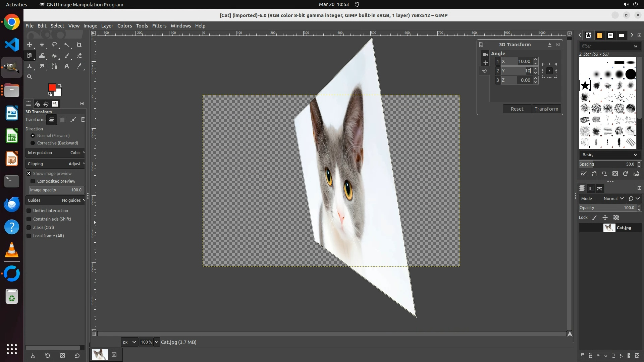This screenshot has width=644, height=362.
Task: Toggle Show image preview checkbox
Action: [29, 174]
